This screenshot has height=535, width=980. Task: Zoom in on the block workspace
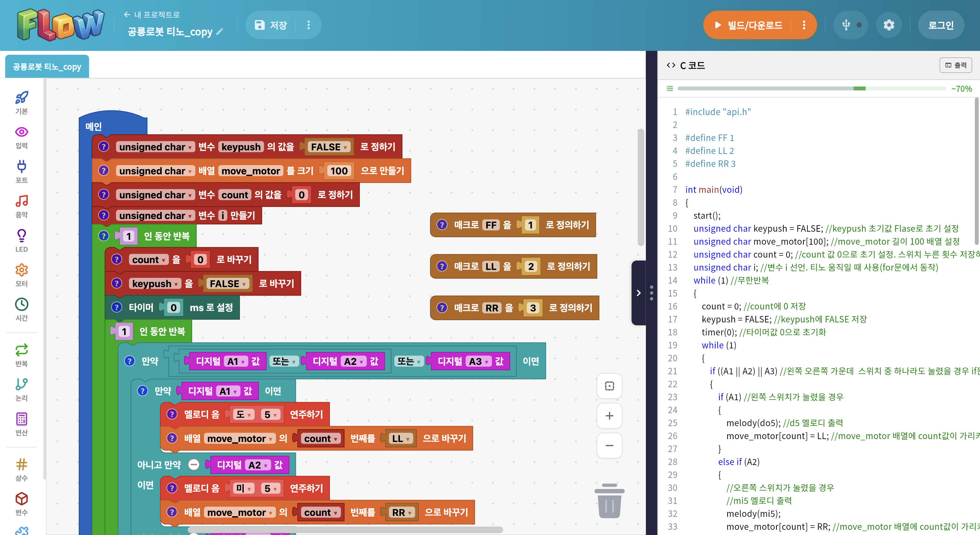[x=609, y=415]
